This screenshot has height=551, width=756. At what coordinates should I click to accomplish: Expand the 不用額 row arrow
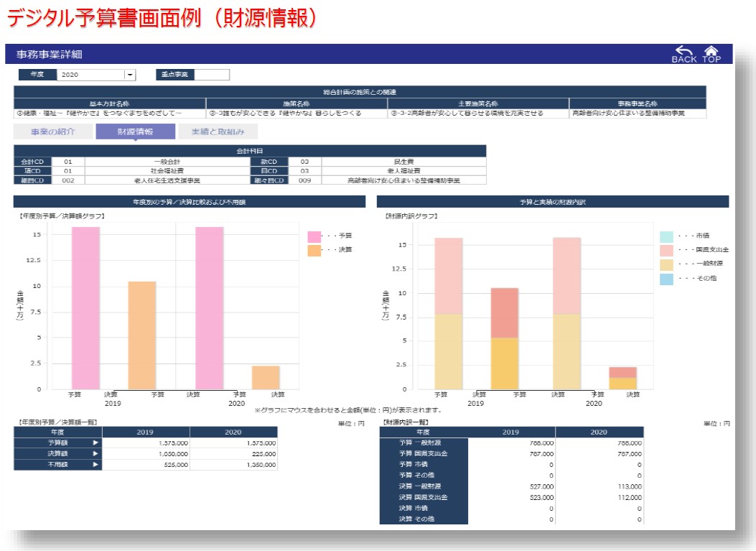click(95, 465)
